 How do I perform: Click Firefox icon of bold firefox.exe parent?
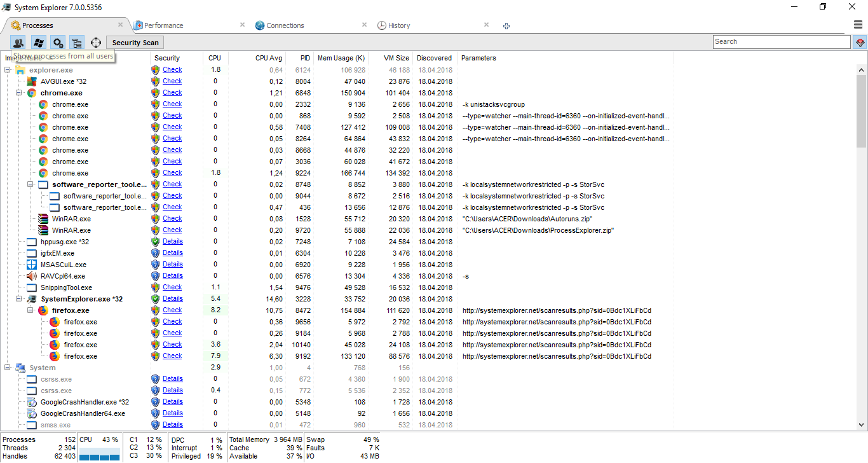pyautogui.click(x=43, y=310)
